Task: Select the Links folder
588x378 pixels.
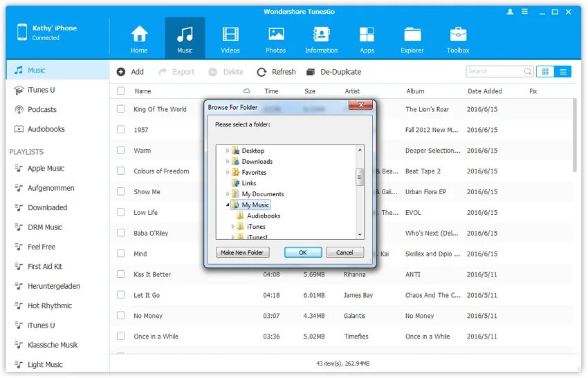Action: pos(248,183)
